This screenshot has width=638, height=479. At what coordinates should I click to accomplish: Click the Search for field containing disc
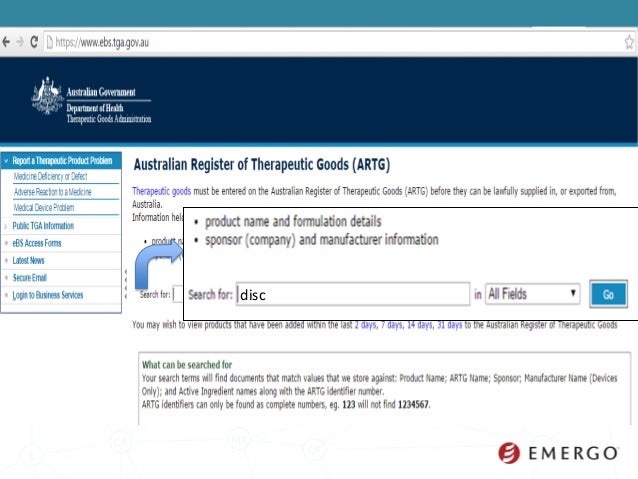pos(353,294)
